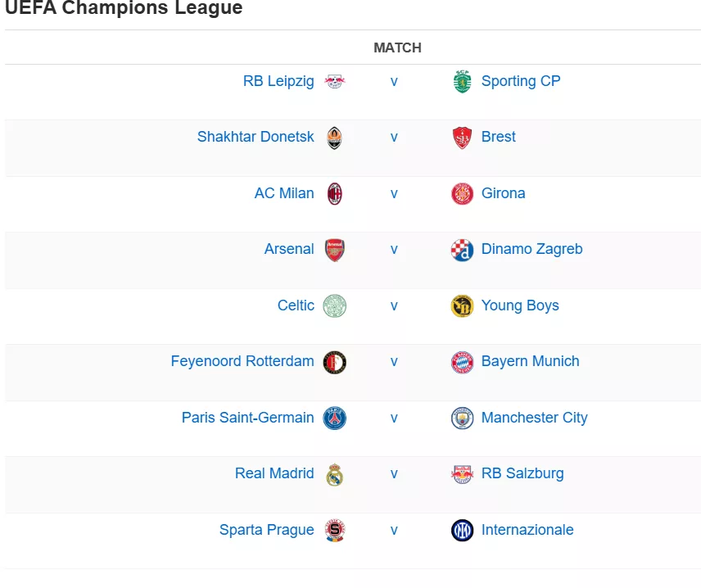The width and height of the screenshot is (701, 588).
Task: Open the Feyenoord Rotterdam team page
Action: tap(242, 361)
